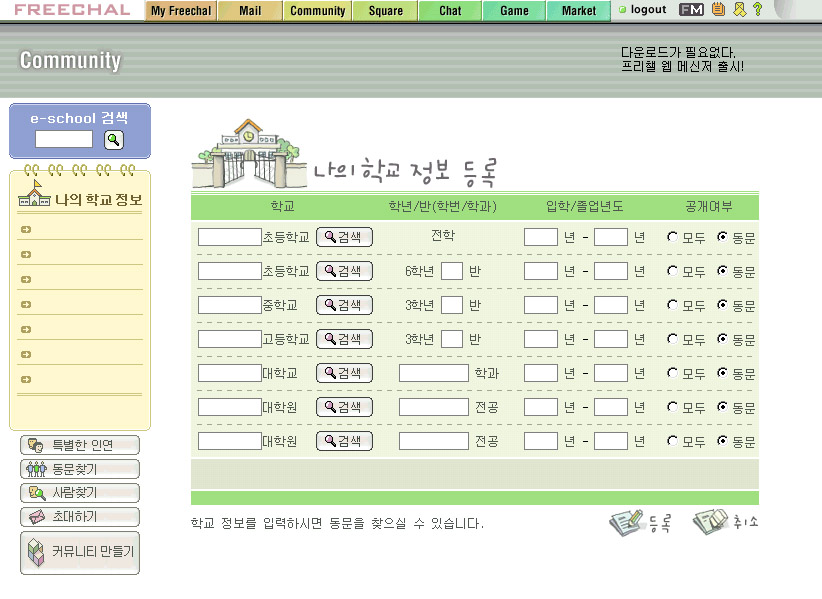Click the 사람찾기 sidebar button
Viewport: 822px width, 599px height.
80,493
